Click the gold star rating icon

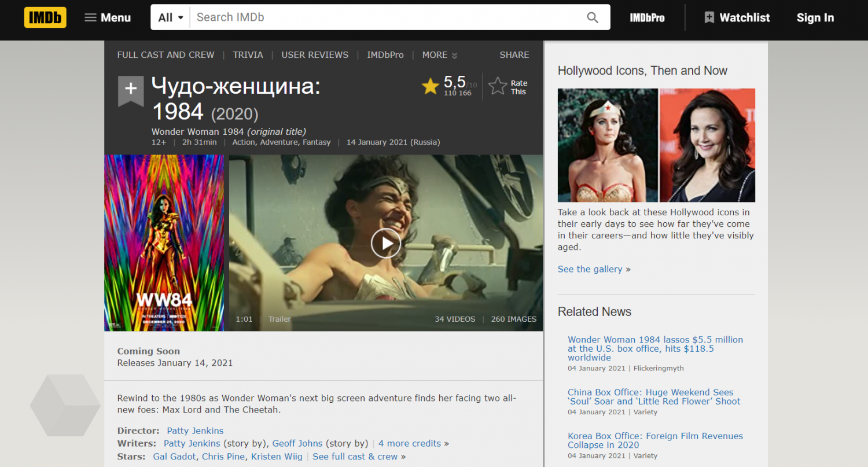[x=430, y=87]
